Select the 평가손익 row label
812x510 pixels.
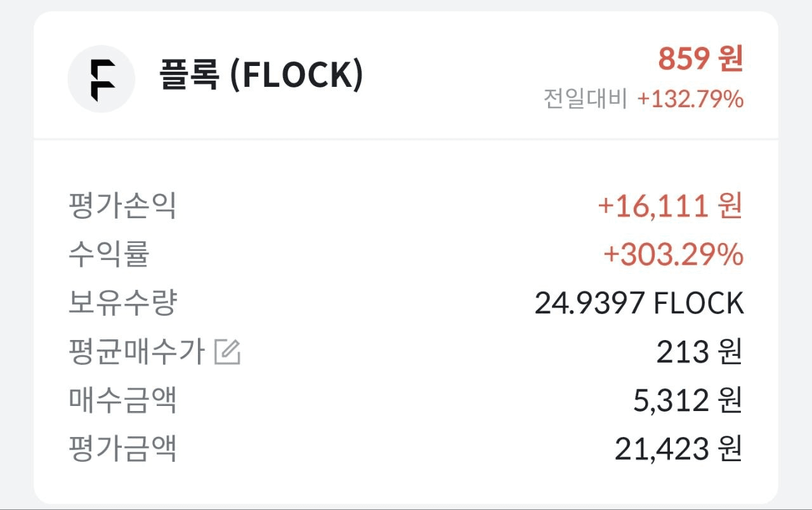tap(122, 206)
